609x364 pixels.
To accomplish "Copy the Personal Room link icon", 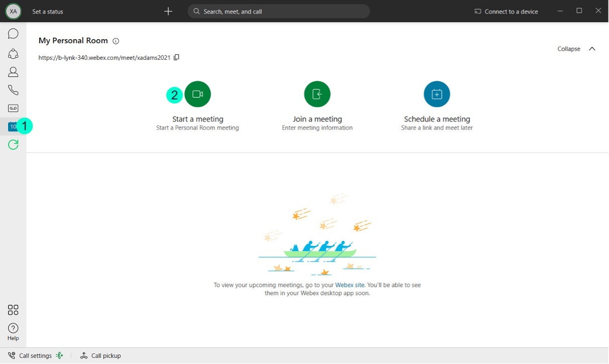I will click(x=176, y=57).
